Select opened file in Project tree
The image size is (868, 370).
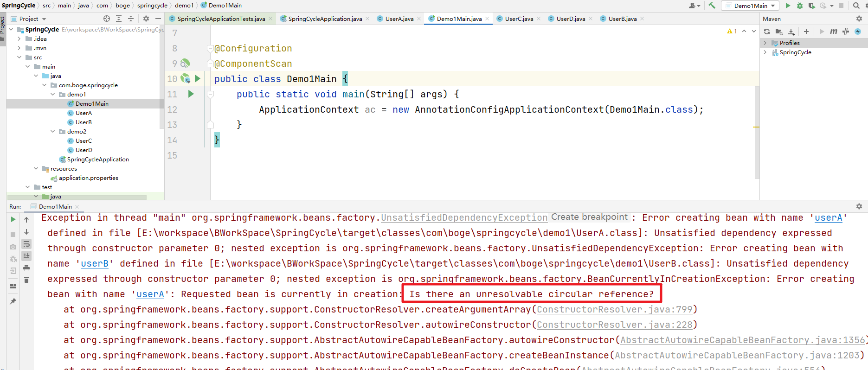[107, 19]
